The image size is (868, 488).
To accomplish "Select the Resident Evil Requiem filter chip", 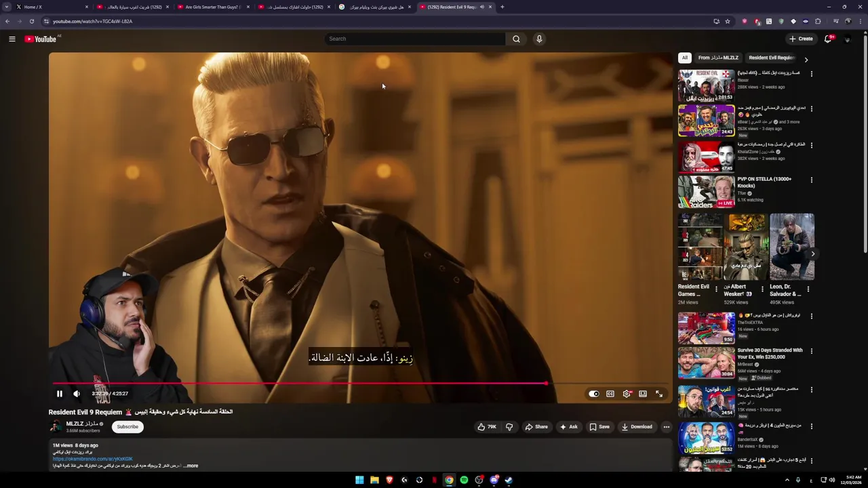I will [771, 58].
